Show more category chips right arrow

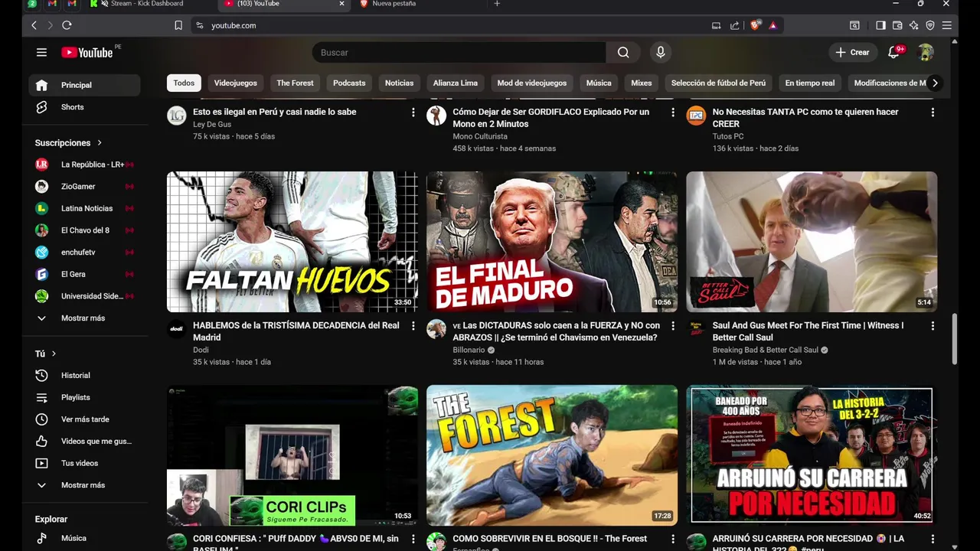[935, 83]
